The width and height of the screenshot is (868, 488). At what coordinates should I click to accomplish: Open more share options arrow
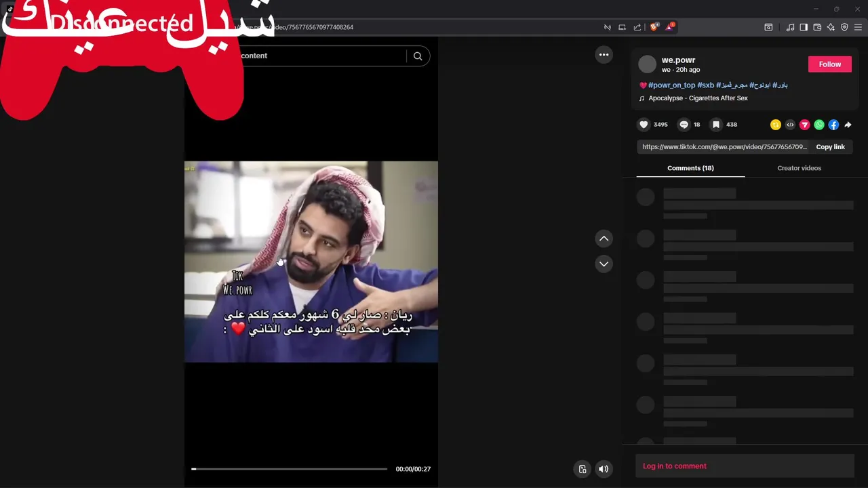click(x=848, y=125)
